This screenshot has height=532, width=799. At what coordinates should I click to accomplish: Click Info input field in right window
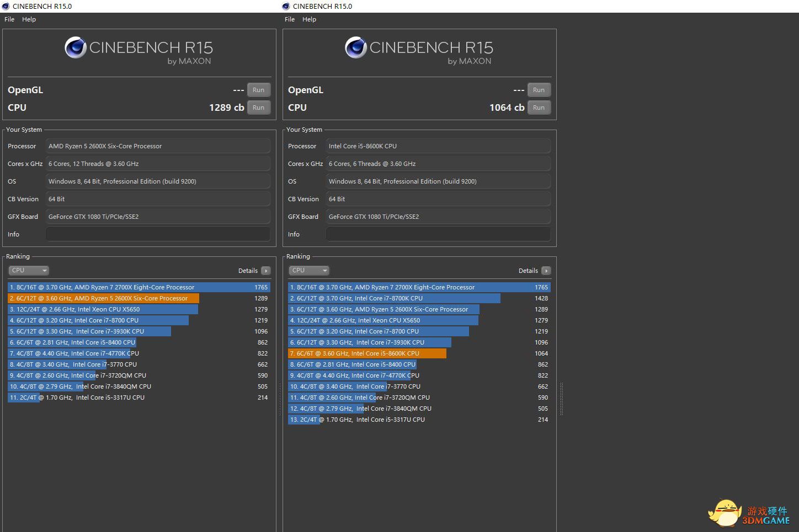click(x=438, y=234)
